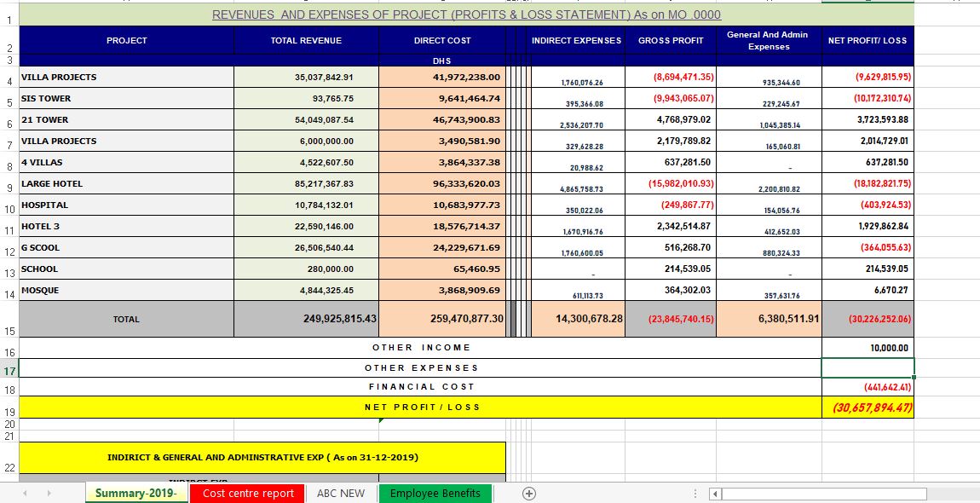
Task: Switch to the ABC NEW sheet tab
Action: coord(341,494)
